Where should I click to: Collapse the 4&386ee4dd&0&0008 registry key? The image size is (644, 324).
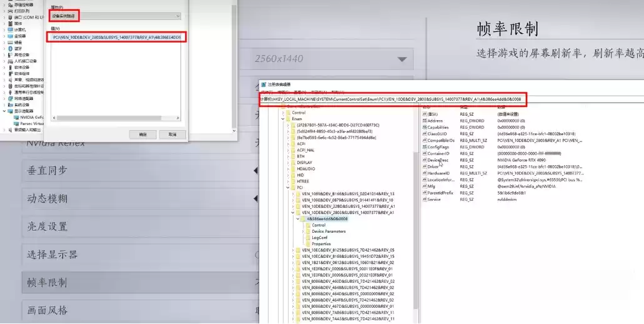pos(297,219)
